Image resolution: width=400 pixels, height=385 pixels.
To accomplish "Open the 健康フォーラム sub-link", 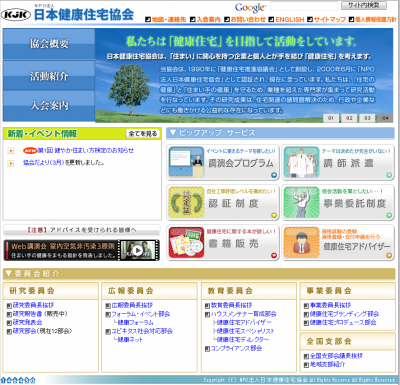I will [x=135, y=323].
